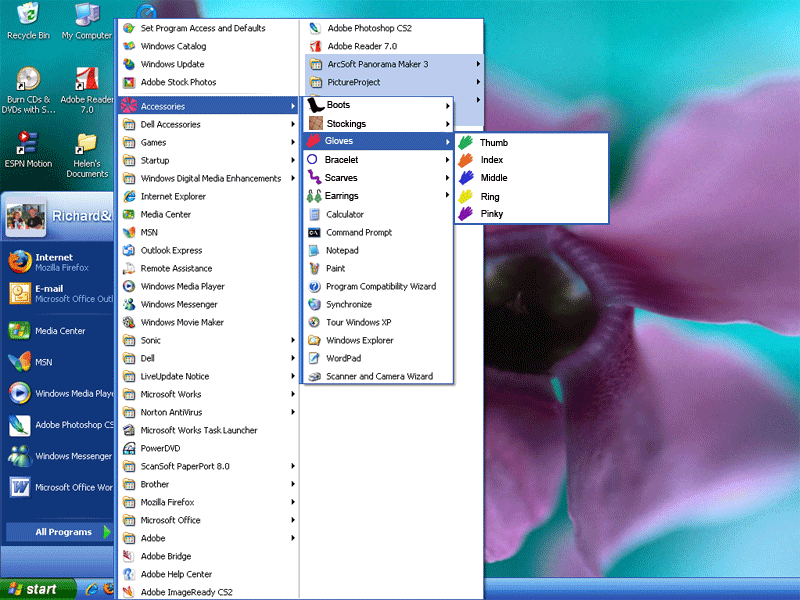Screen dimensions: 800x600
Task: Click the blue Middle glove icon
Action: coord(466,178)
